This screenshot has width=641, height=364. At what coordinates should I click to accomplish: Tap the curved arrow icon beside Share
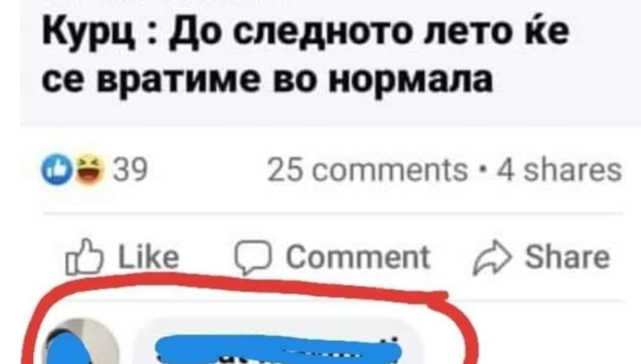click(493, 257)
